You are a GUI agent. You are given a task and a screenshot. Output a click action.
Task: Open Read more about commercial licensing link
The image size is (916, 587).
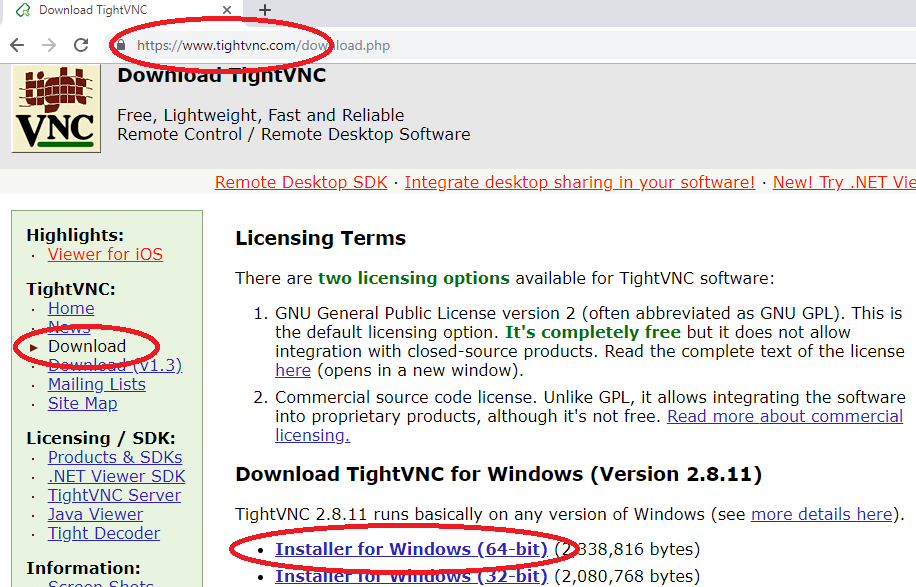(784, 416)
